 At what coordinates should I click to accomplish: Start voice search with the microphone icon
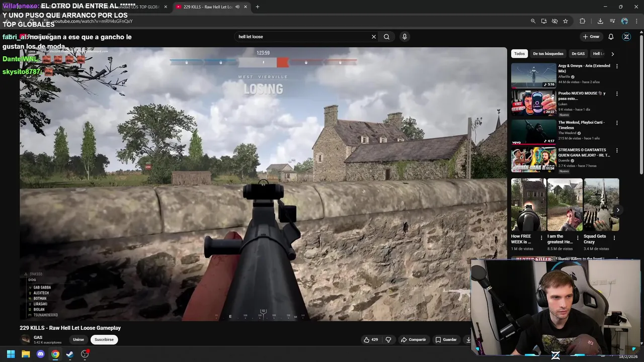[405, 37]
